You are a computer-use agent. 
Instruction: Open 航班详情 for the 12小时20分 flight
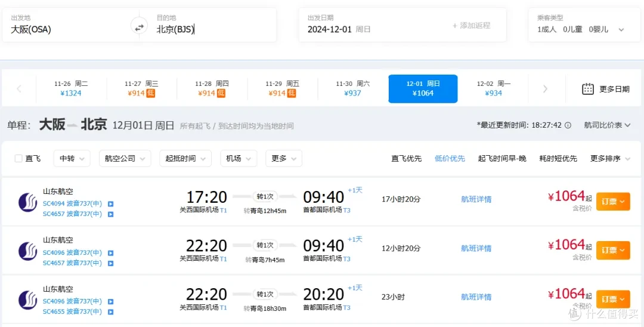pyautogui.click(x=476, y=249)
